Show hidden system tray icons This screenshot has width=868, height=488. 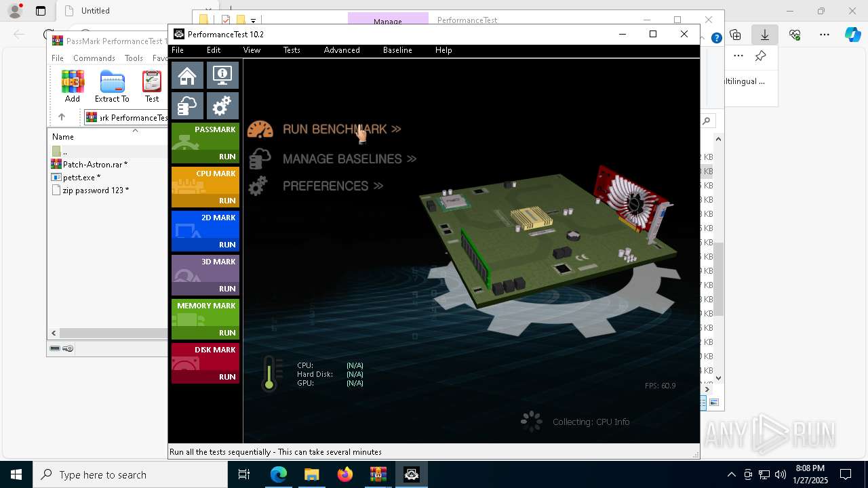pyautogui.click(x=731, y=474)
